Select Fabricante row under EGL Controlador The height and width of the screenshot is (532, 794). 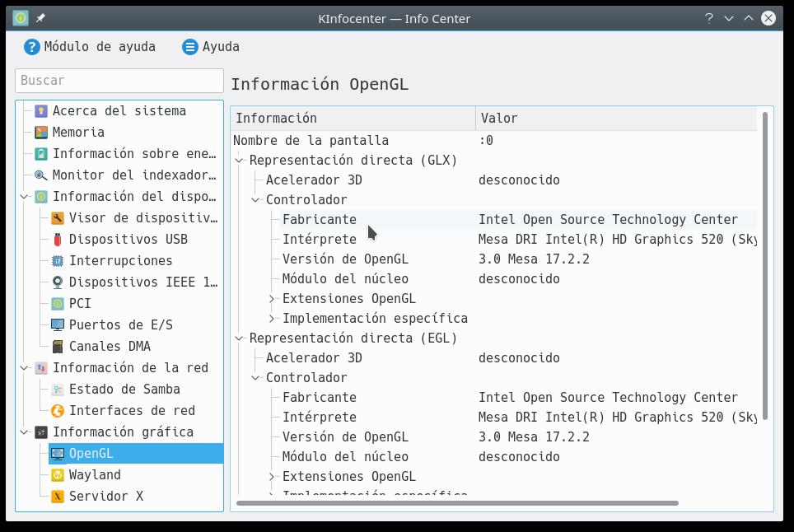(519, 398)
